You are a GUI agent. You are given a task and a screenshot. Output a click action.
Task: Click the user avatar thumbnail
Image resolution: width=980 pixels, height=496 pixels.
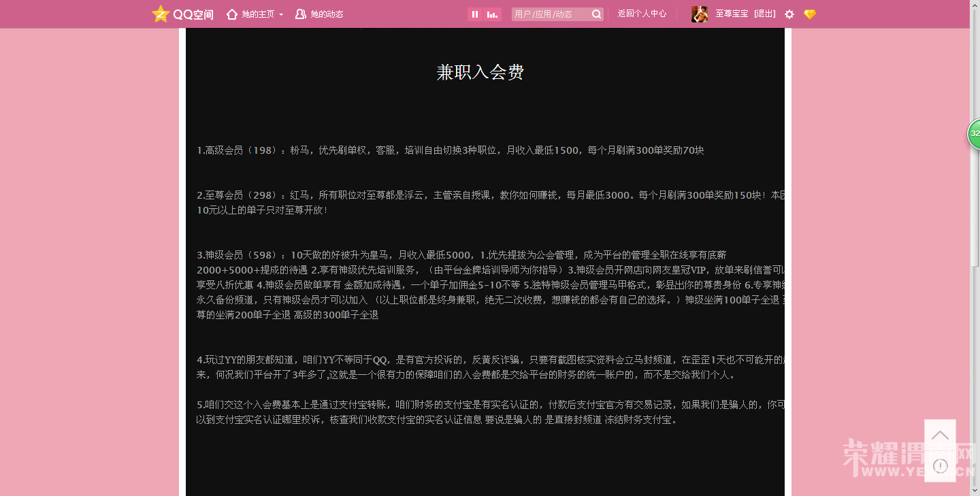coord(698,14)
